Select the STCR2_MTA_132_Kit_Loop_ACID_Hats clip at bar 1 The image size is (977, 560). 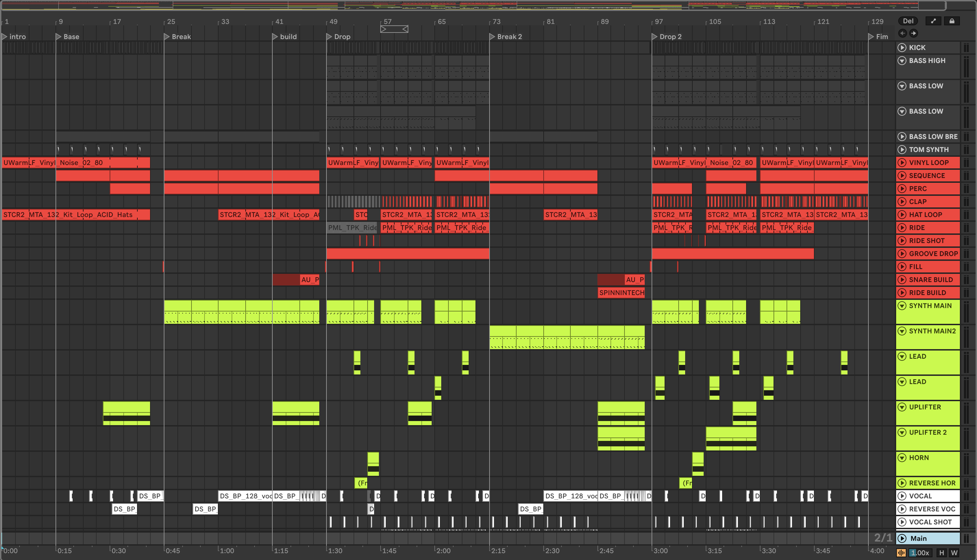coord(76,215)
